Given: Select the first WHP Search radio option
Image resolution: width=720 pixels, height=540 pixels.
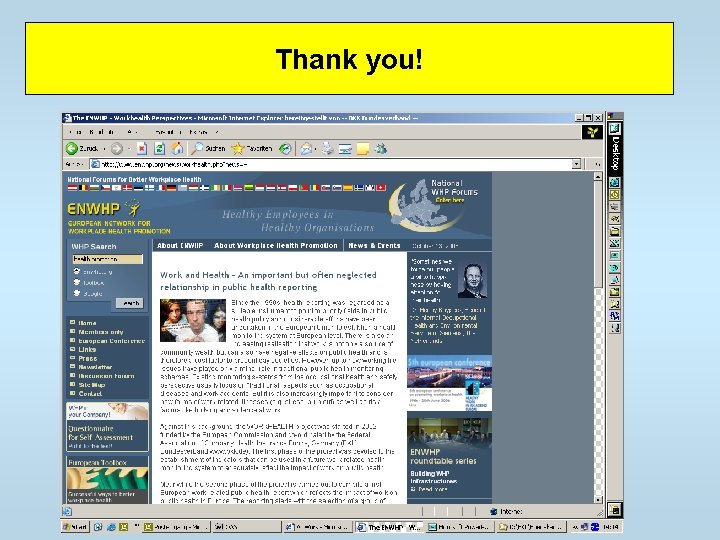Looking at the screenshot, I should pyautogui.click(x=77, y=271).
